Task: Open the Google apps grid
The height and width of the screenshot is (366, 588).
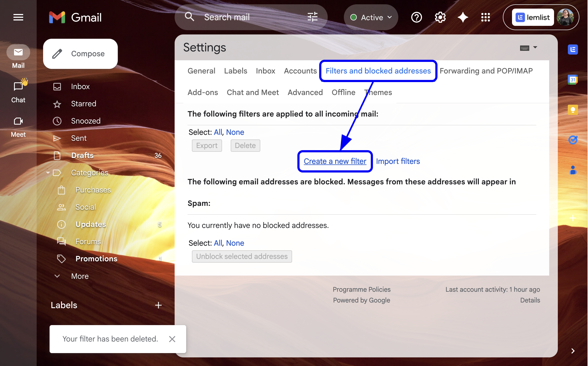Action: coord(485,17)
